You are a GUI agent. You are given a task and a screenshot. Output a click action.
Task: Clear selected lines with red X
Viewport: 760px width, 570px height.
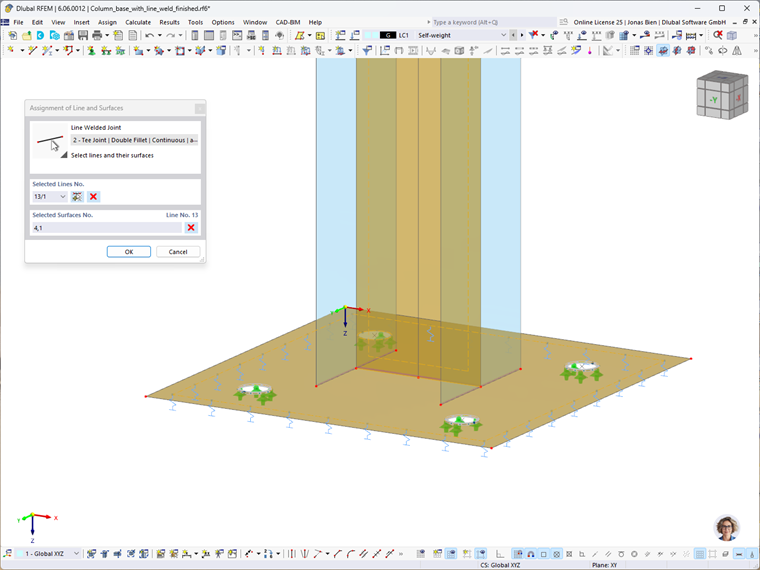[94, 196]
